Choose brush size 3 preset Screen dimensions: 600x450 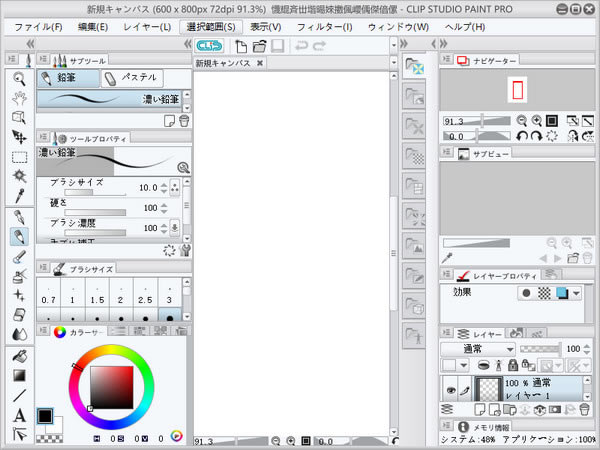click(170, 293)
